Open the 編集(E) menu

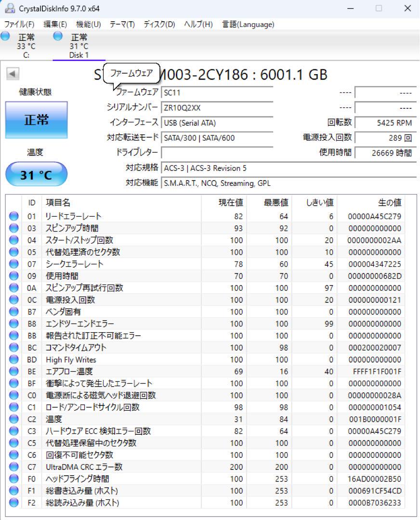pos(55,24)
